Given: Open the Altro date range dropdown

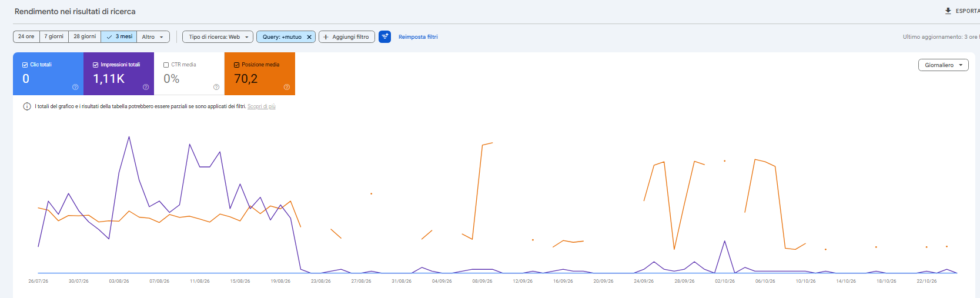Looking at the screenshot, I should (x=153, y=36).
